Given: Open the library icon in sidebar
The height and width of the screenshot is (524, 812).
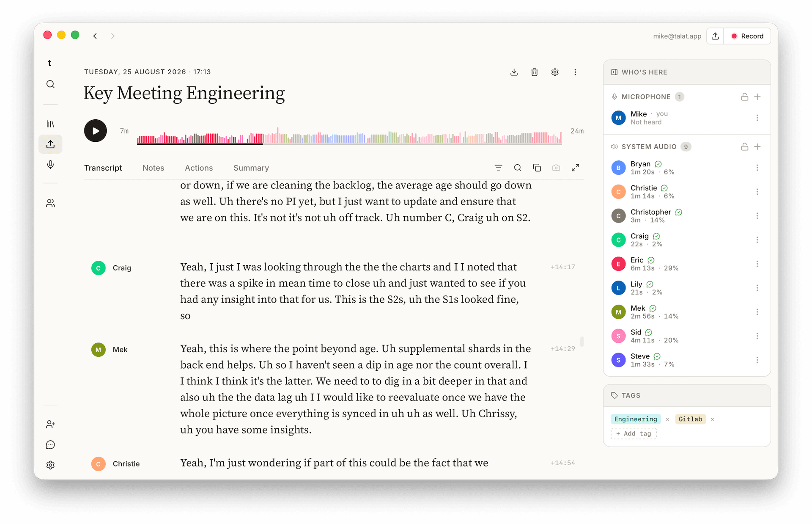Looking at the screenshot, I should click(50, 124).
